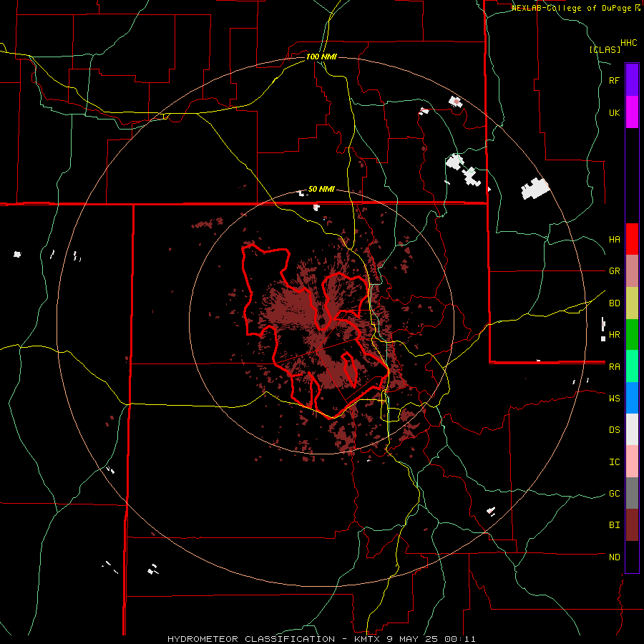
Task: Click the DS legend label
Action: [614, 430]
